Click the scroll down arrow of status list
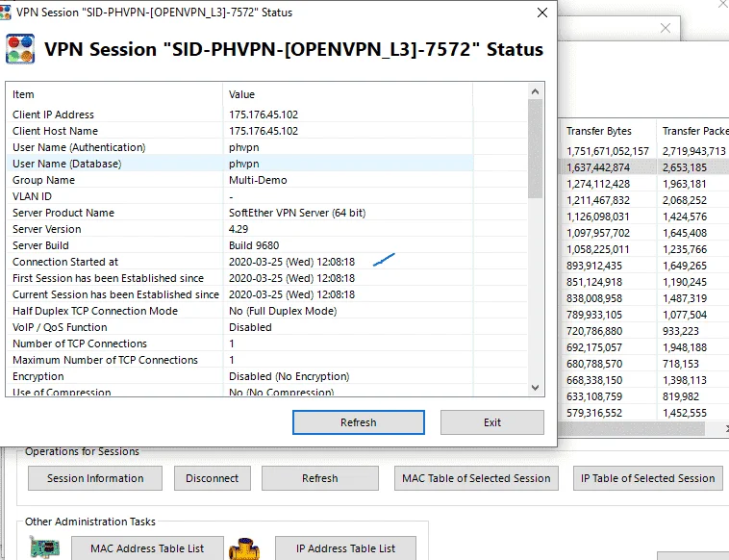The image size is (729, 560). (535, 388)
